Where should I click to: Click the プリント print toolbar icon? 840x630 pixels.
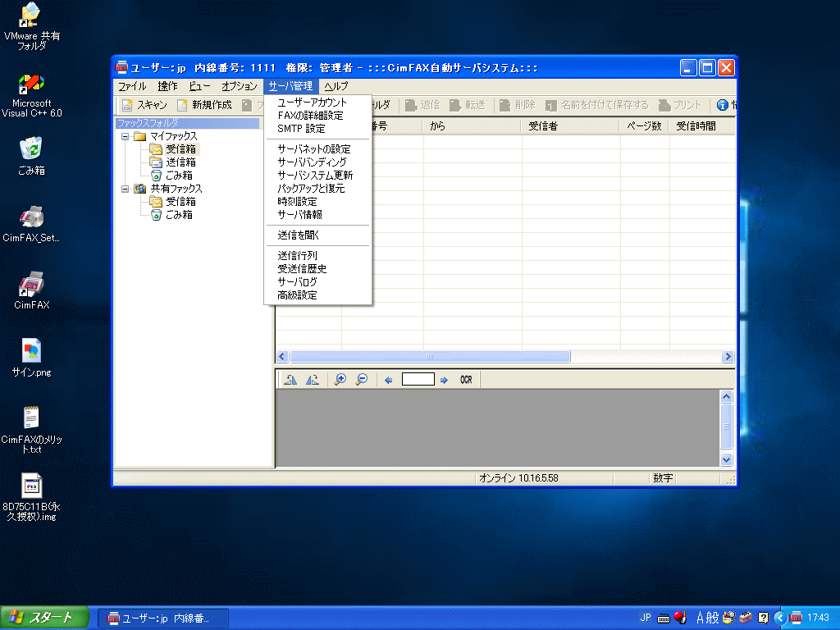(x=664, y=105)
